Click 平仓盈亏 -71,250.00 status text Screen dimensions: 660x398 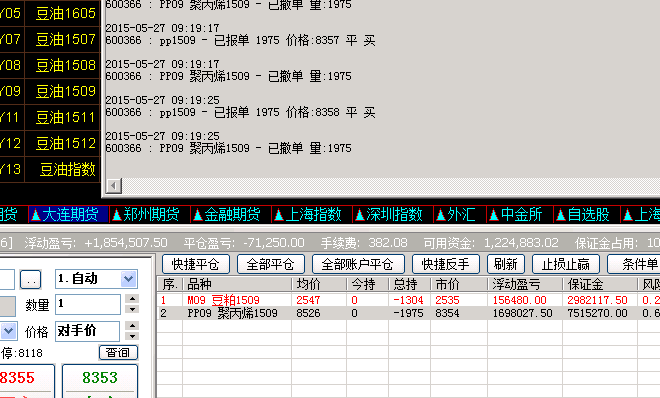coord(244,243)
